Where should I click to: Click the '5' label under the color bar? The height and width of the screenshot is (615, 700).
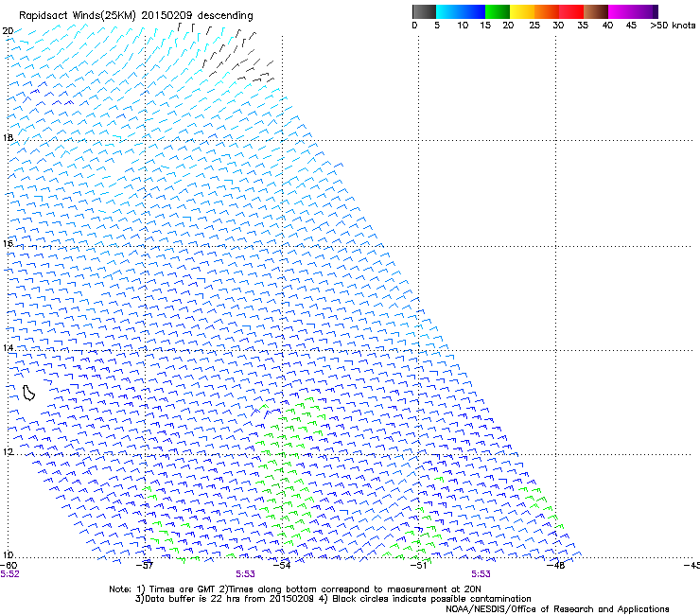pyautogui.click(x=437, y=26)
